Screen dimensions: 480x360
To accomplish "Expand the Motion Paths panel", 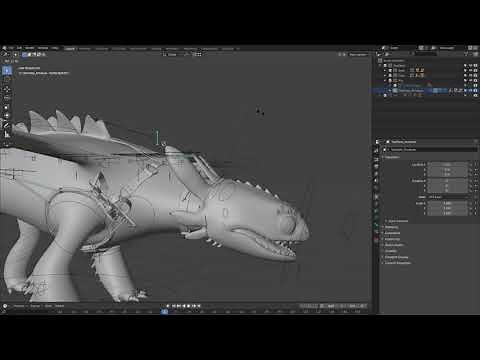I will [x=394, y=245].
